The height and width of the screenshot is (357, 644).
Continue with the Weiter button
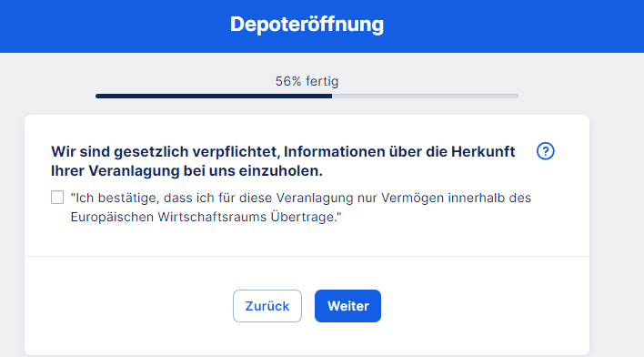[347, 306]
